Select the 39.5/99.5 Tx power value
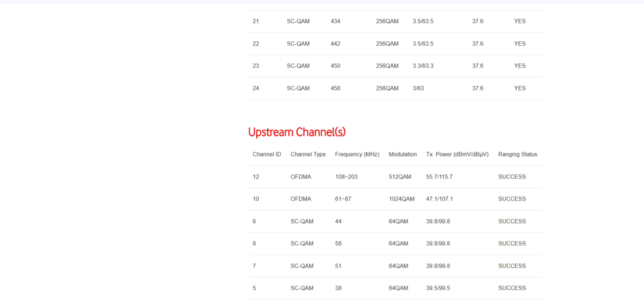 [438, 288]
